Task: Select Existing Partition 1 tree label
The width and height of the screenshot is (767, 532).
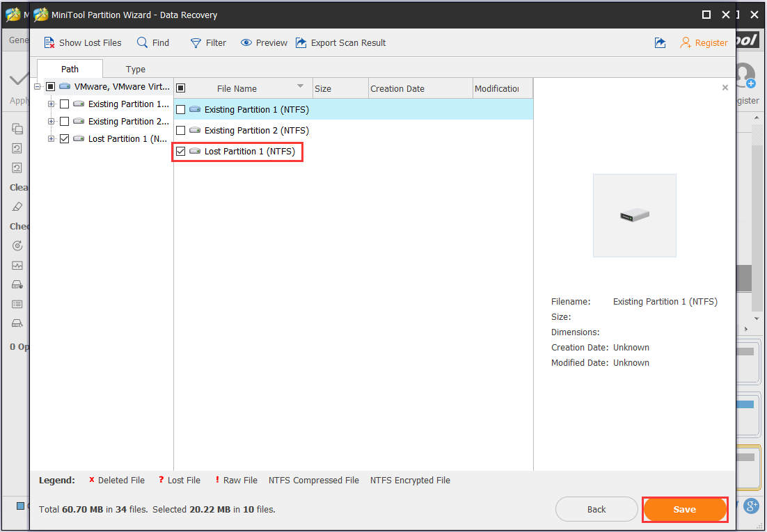Action: pyautogui.click(x=129, y=104)
